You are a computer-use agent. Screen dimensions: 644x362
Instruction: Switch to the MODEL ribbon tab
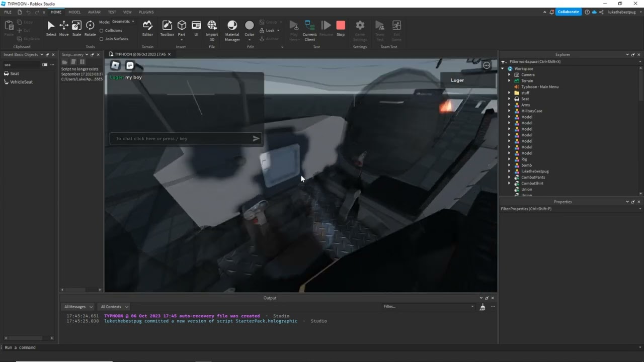[74, 12]
